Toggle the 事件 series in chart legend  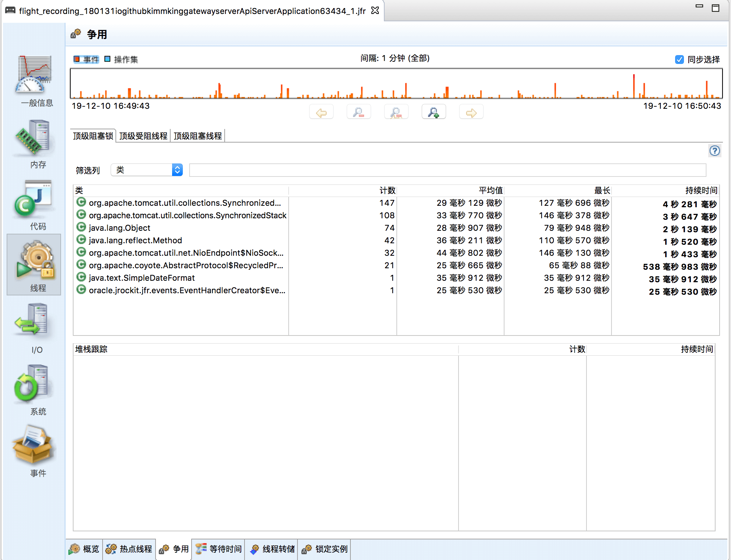[x=86, y=59]
